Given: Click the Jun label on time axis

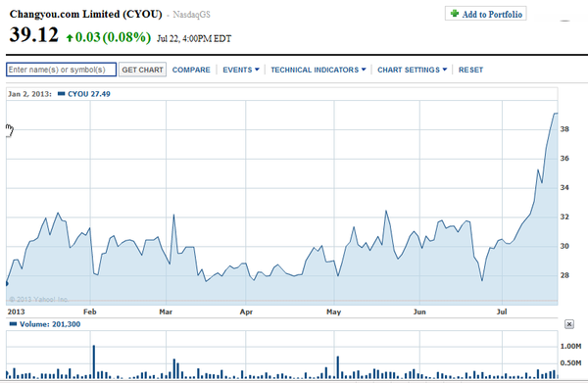Looking at the screenshot, I should 419,311.
